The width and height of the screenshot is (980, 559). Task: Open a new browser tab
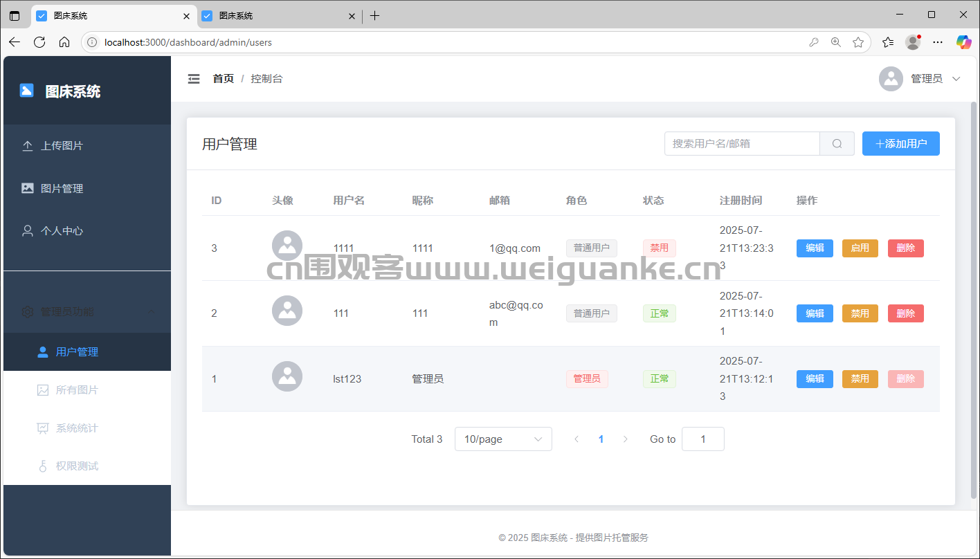[x=374, y=15]
